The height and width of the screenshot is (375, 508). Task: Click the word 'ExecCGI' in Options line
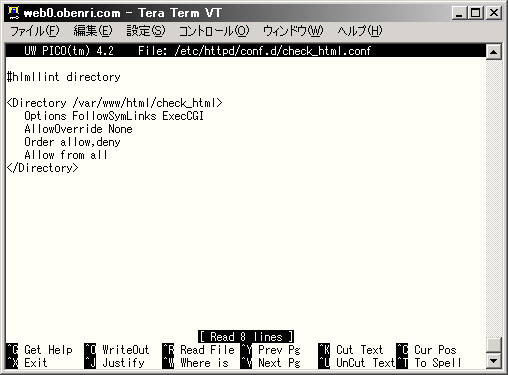tap(183, 116)
